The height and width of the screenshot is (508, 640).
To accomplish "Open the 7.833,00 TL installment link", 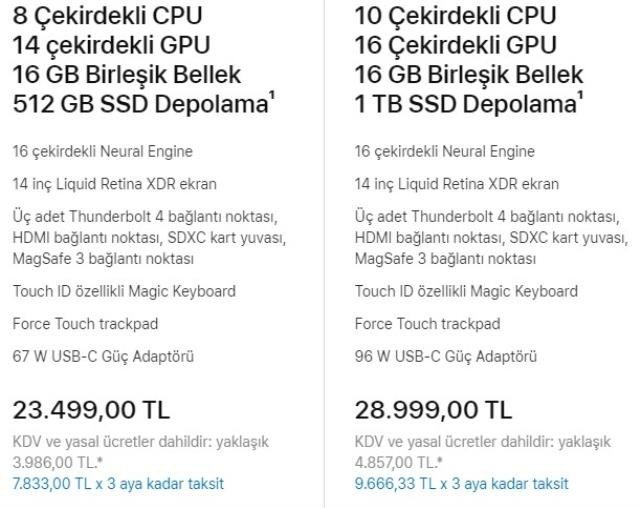I will coord(118,484).
